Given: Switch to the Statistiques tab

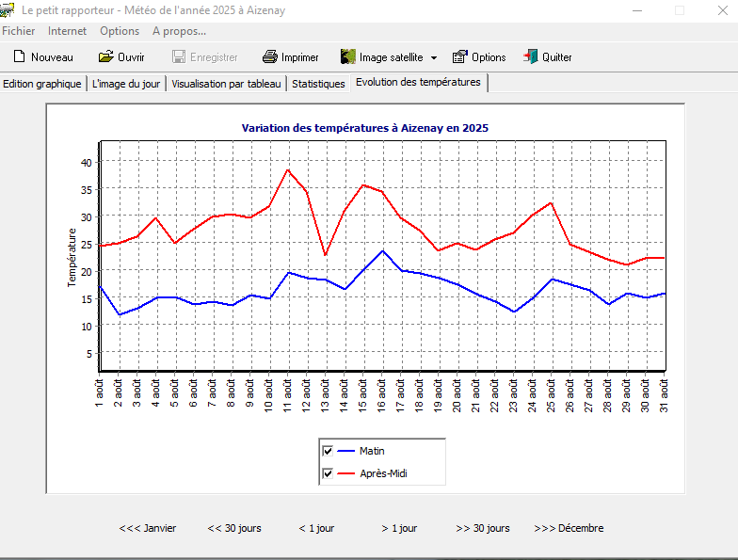Looking at the screenshot, I should tap(318, 84).
